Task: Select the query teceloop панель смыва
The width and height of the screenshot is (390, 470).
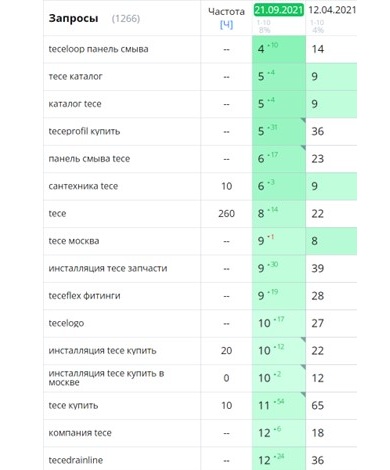Action: point(98,49)
